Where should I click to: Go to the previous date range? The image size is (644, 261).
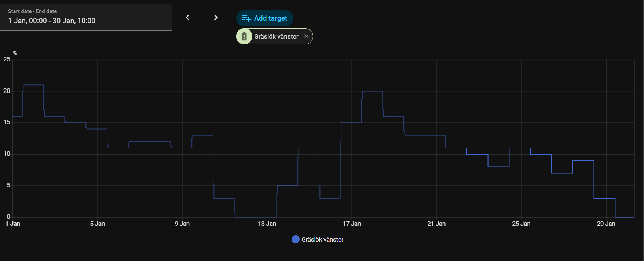[187, 18]
